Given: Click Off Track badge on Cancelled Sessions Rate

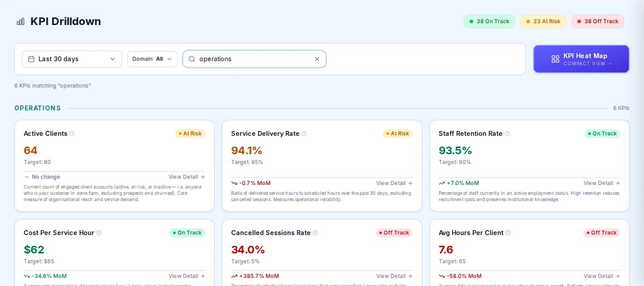Looking at the screenshot, I should (x=394, y=233).
